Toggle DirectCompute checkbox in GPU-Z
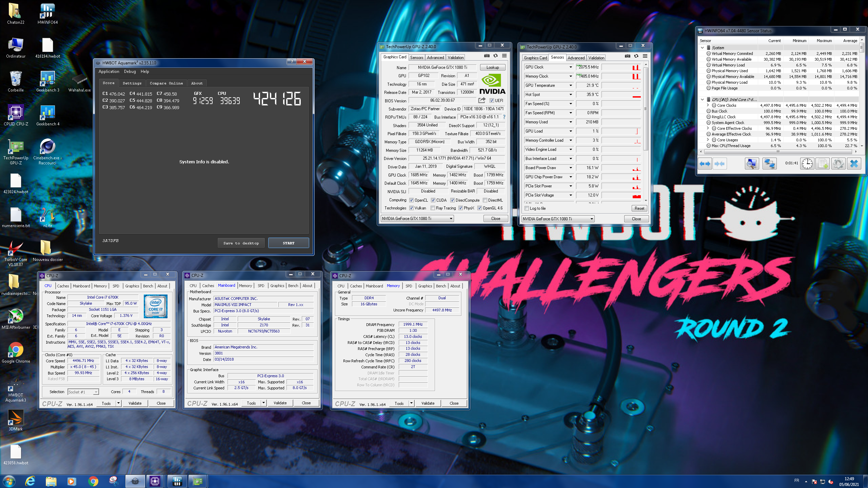Viewport: 868px width, 488px height. coord(452,200)
